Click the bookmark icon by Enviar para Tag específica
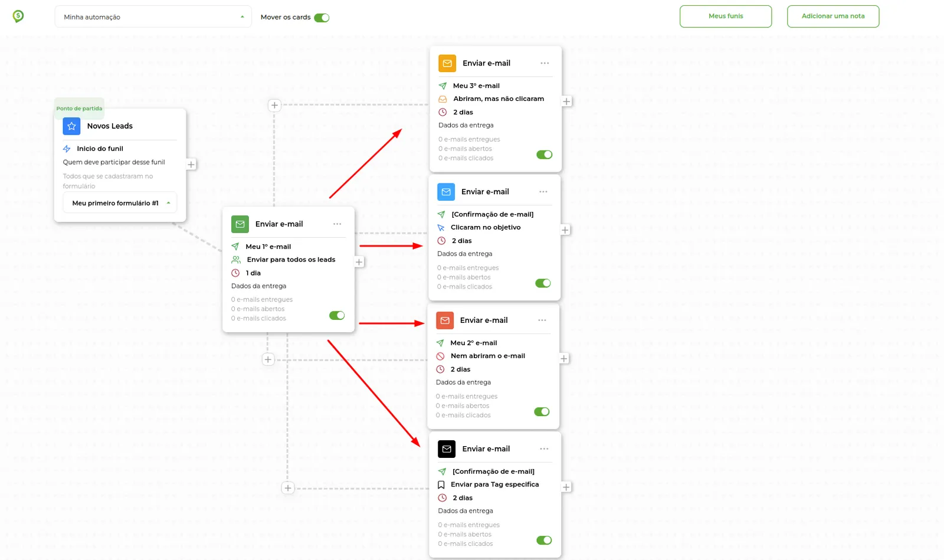 pos(441,485)
